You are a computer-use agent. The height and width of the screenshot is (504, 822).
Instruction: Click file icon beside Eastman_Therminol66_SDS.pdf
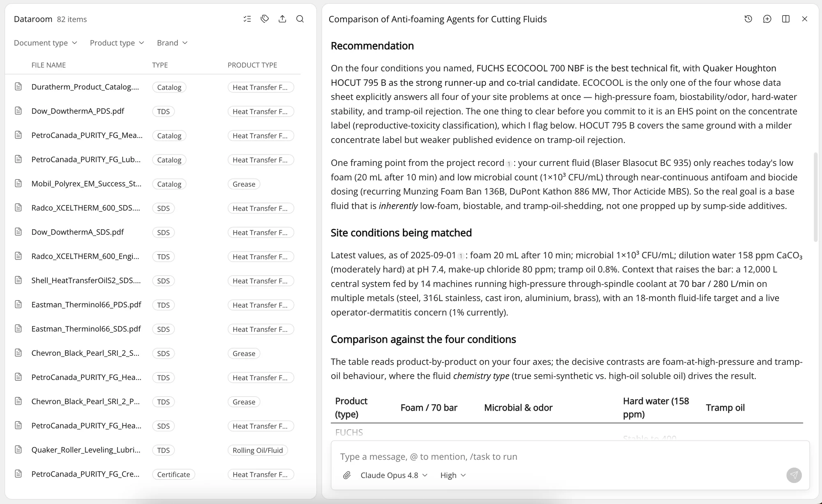coord(18,329)
